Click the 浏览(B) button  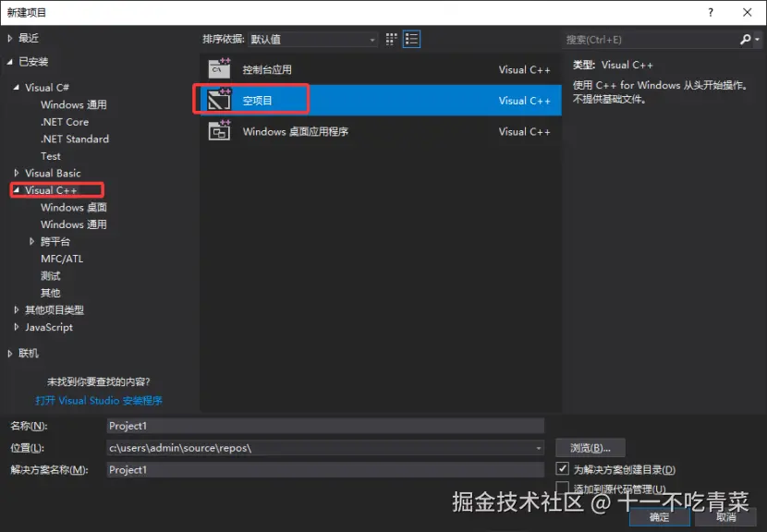pos(590,447)
